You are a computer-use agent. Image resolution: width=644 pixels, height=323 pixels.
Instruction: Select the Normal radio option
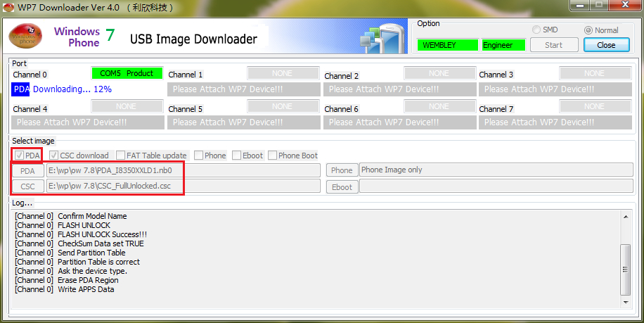(588, 30)
